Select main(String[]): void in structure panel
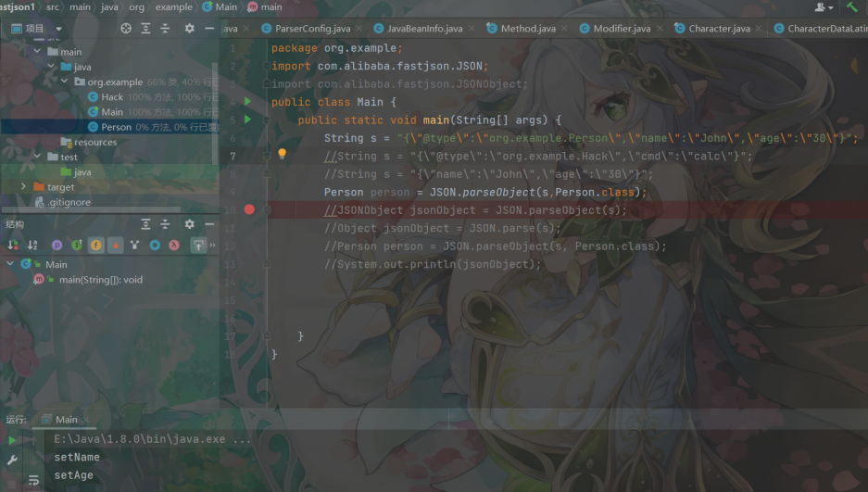The height and width of the screenshot is (492, 868). [x=101, y=280]
